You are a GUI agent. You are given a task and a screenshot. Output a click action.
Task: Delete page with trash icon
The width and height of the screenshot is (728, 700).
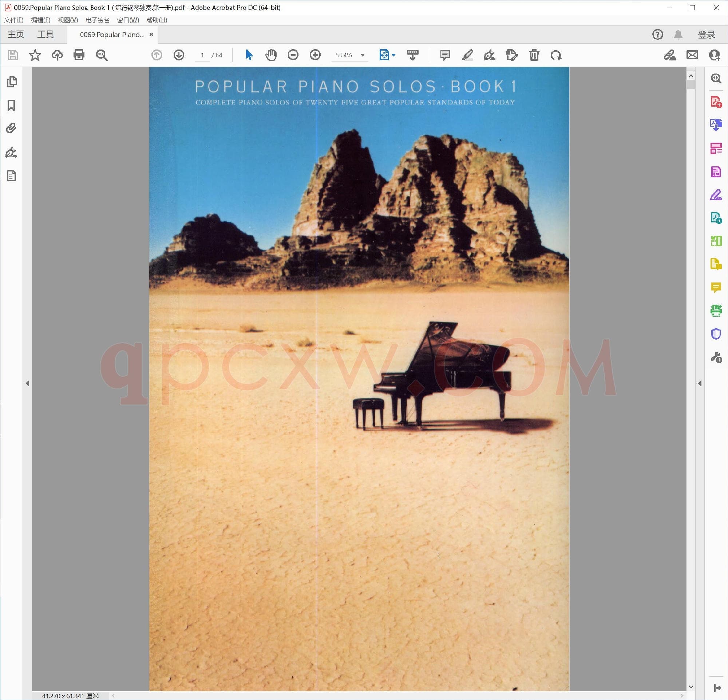coord(534,55)
